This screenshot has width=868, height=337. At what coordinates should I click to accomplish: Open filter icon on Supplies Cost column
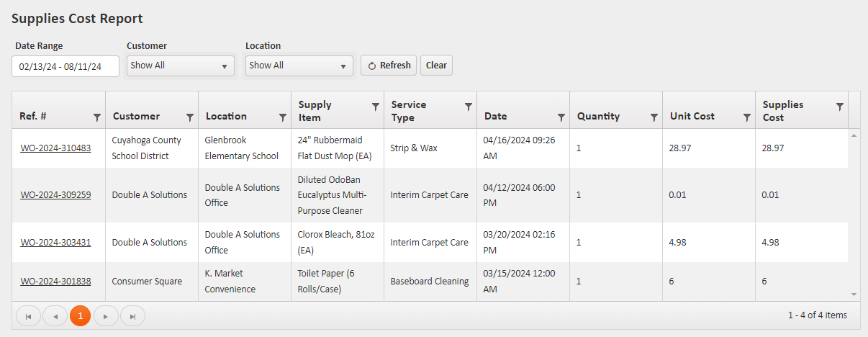839,107
